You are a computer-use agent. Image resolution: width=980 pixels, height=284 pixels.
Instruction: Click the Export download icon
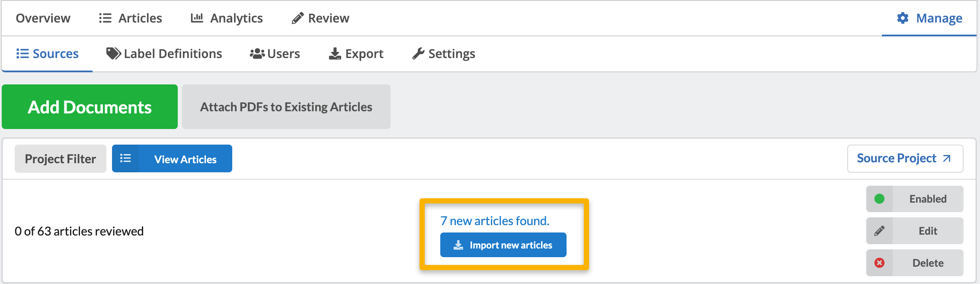tap(335, 54)
